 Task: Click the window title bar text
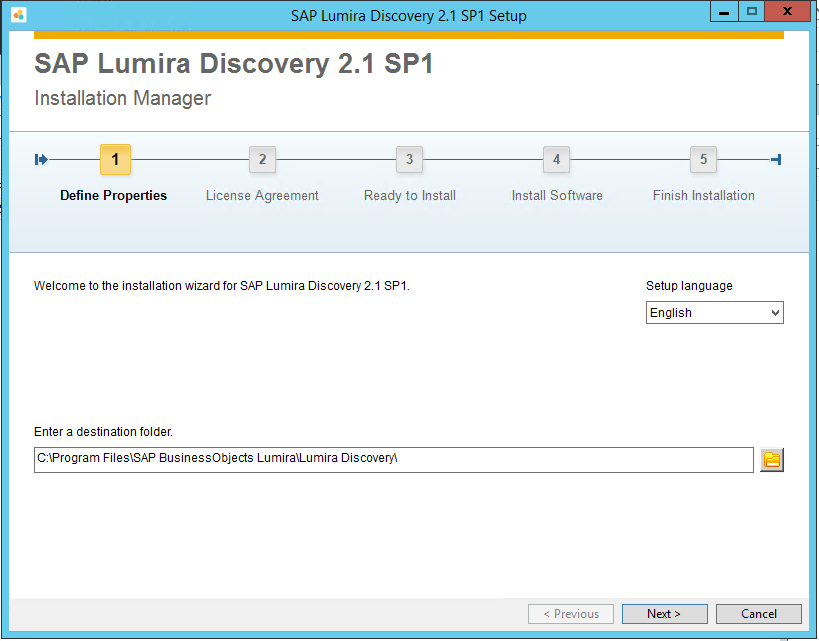pyautogui.click(x=408, y=16)
